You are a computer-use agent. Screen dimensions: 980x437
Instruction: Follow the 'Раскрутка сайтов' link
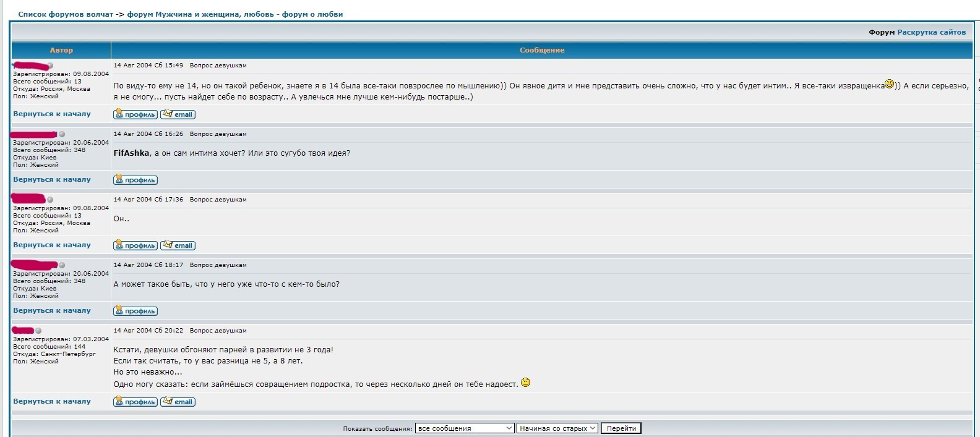point(932,32)
